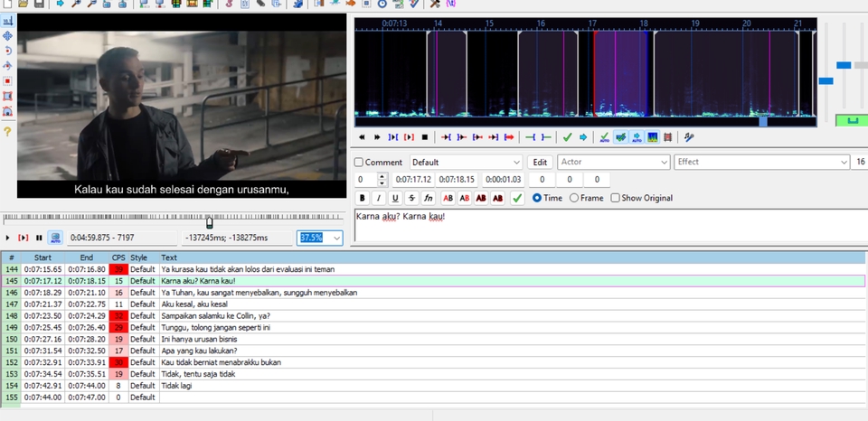868x421 pixels.
Task: Tick the Comment checkbox
Action: (x=359, y=163)
